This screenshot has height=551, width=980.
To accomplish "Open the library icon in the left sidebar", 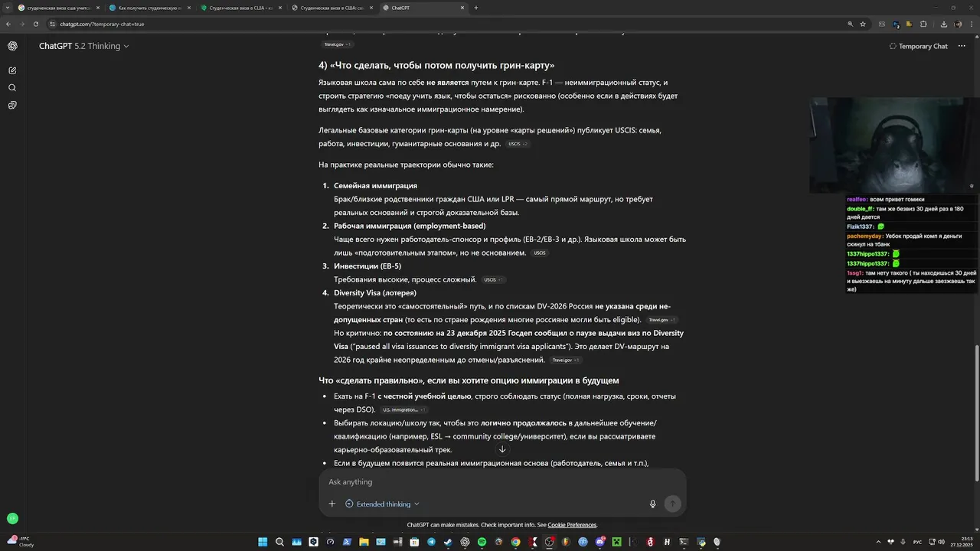I will (12, 105).
